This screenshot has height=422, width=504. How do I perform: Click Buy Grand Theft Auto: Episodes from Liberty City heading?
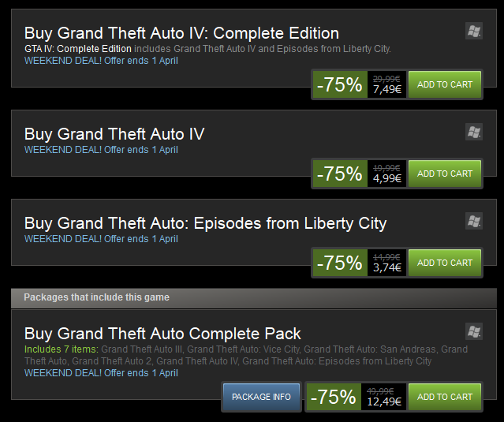point(205,223)
